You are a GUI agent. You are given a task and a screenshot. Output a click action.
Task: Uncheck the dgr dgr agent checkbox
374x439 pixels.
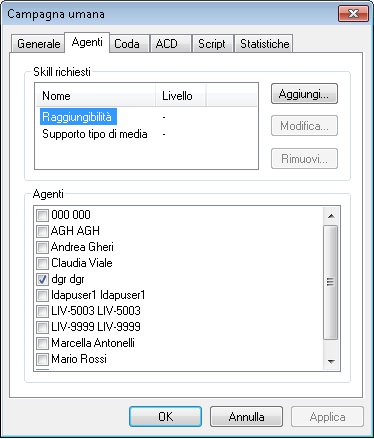(42, 279)
